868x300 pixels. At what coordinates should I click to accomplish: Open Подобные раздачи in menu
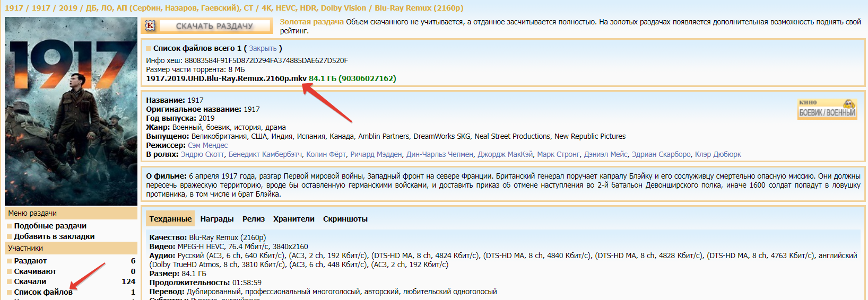(50, 226)
